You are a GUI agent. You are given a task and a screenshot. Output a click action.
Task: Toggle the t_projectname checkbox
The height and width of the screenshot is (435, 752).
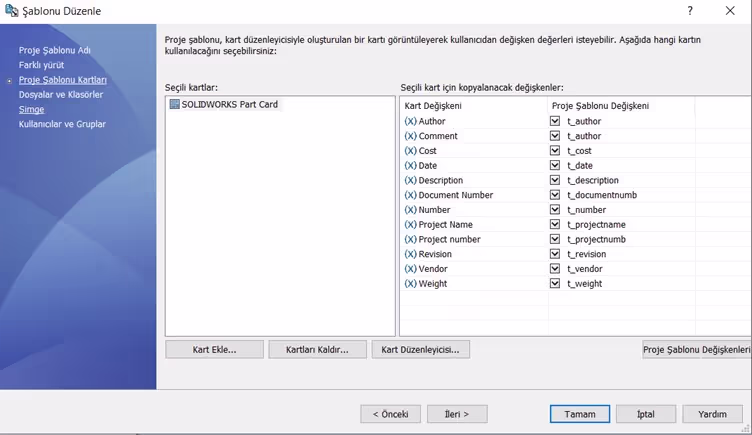pos(555,224)
